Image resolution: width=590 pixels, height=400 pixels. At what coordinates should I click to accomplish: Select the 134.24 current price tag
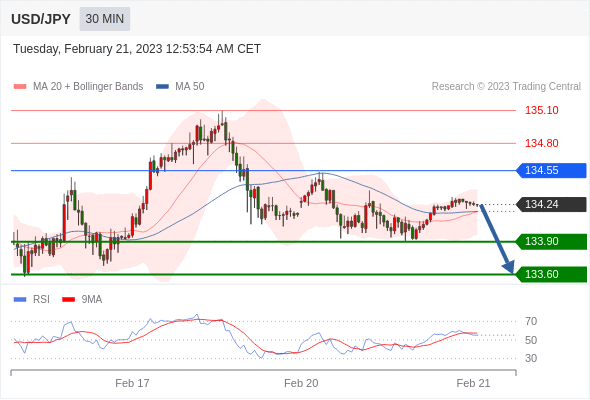[552, 204]
